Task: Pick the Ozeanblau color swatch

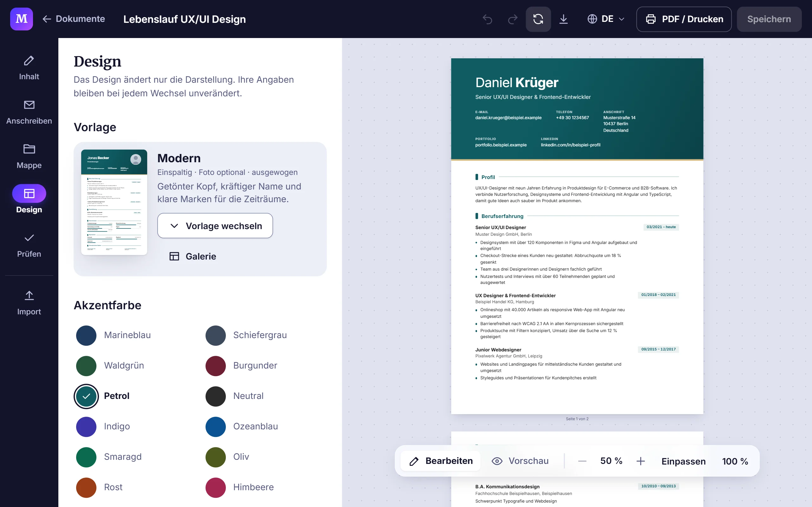Action: (x=242, y=427)
